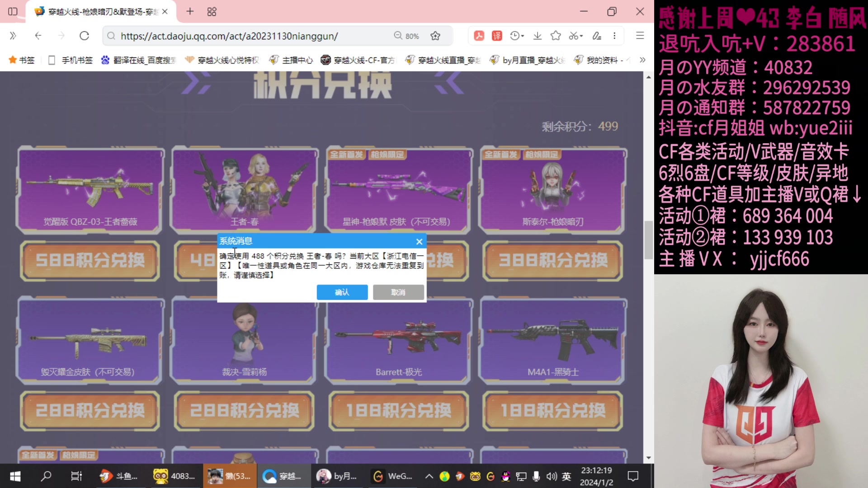Open the downloads icon in toolbar

coord(537,36)
